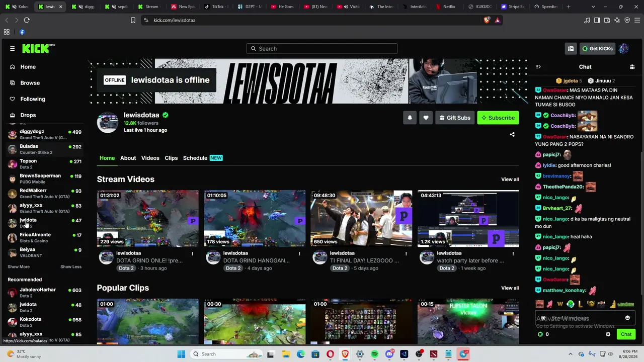The width and height of the screenshot is (644, 362).
Task: Open chat settings gear icon
Action: [x=608, y=334]
